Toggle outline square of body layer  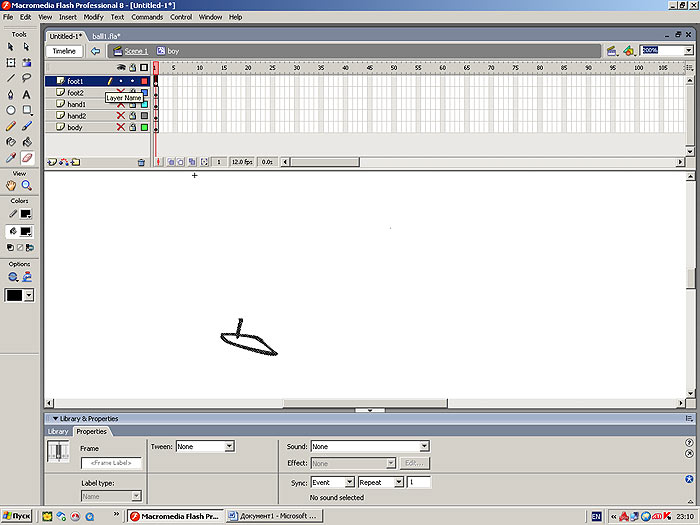(144, 127)
